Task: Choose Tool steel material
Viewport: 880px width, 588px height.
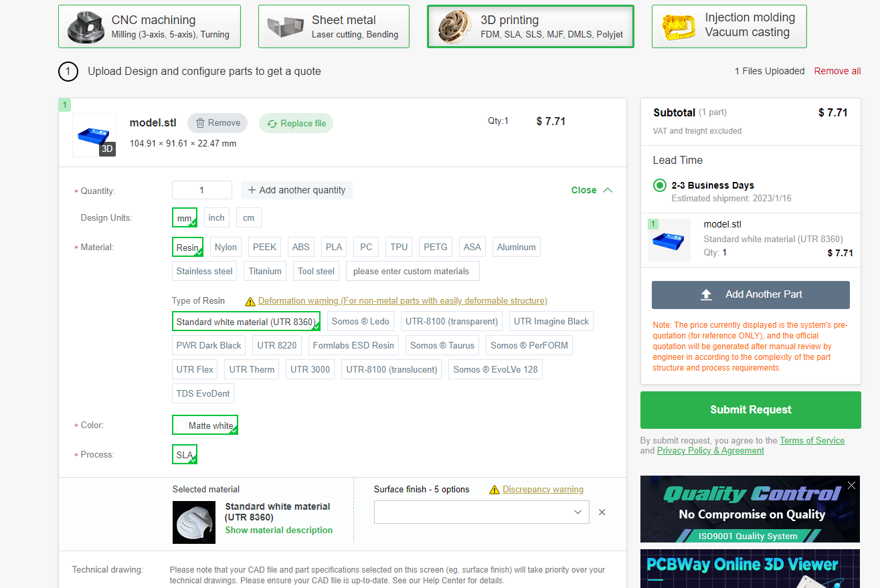Action: (317, 272)
